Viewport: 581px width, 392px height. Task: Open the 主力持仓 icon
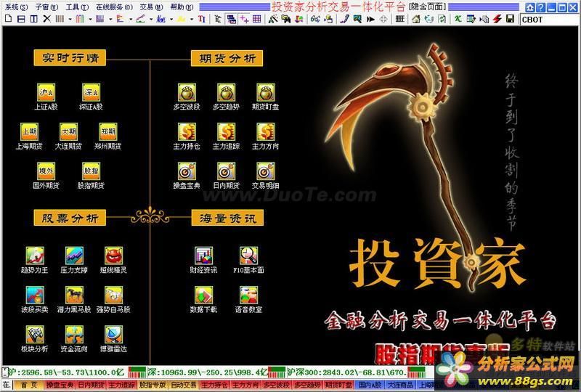187,132
